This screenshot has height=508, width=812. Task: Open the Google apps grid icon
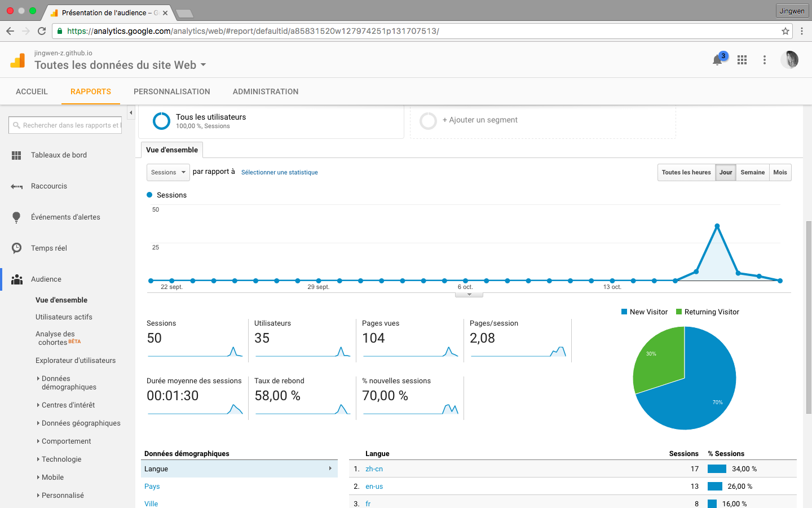tap(742, 60)
